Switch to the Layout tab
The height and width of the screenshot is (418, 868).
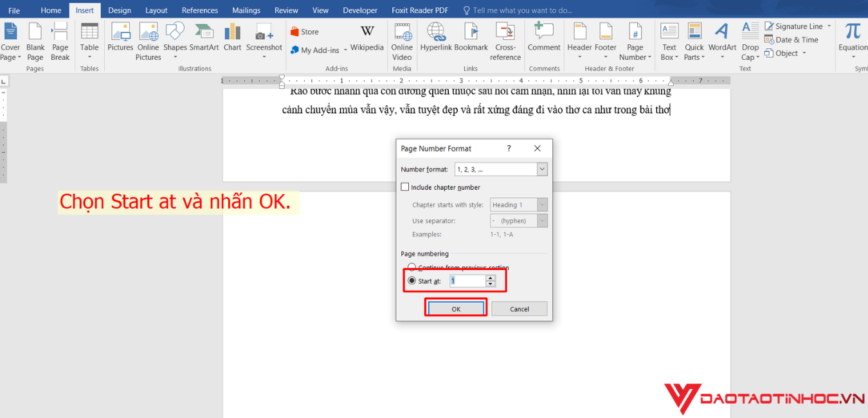tap(156, 10)
